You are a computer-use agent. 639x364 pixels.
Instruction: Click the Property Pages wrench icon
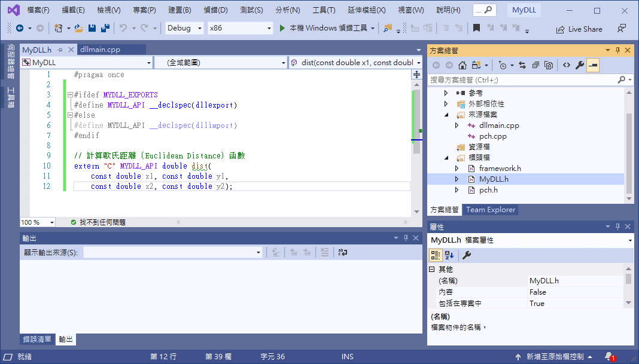tap(467, 255)
